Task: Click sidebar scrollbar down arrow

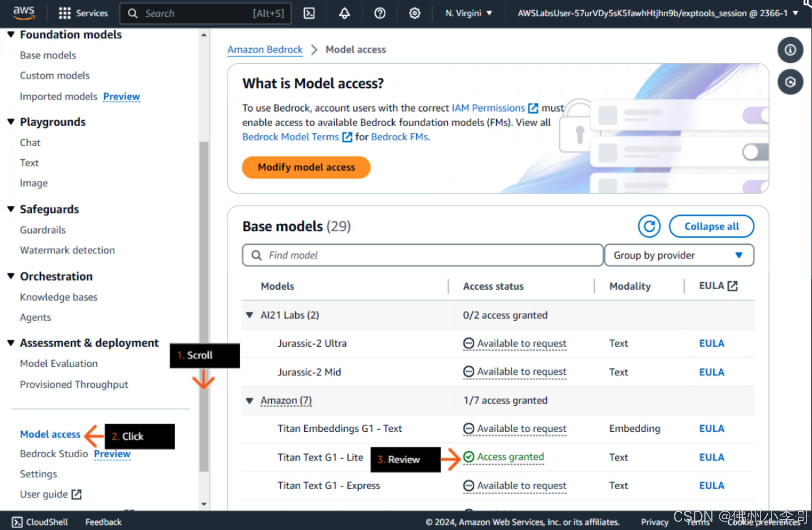Action: pos(204,504)
